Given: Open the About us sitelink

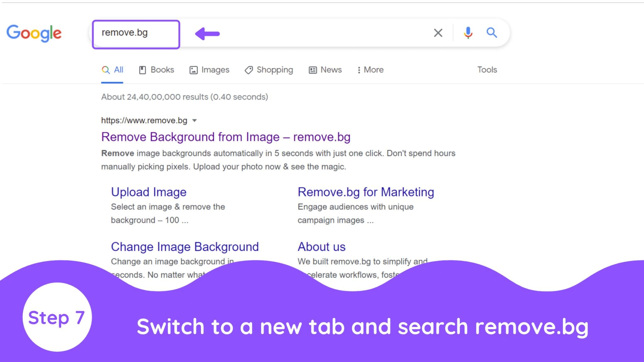Looking at the screenshot, I should tap(321, 247).
